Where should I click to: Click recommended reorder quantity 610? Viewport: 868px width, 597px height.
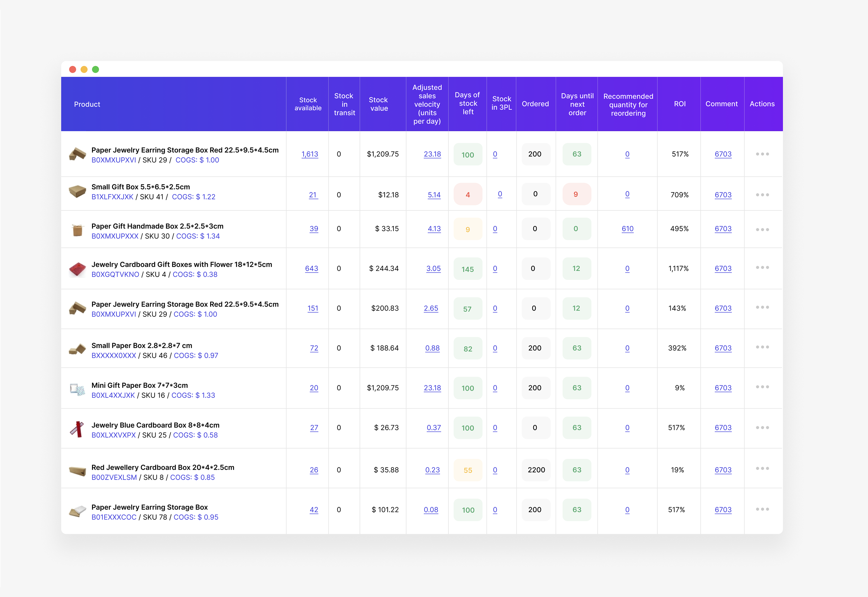pos(627,228)
